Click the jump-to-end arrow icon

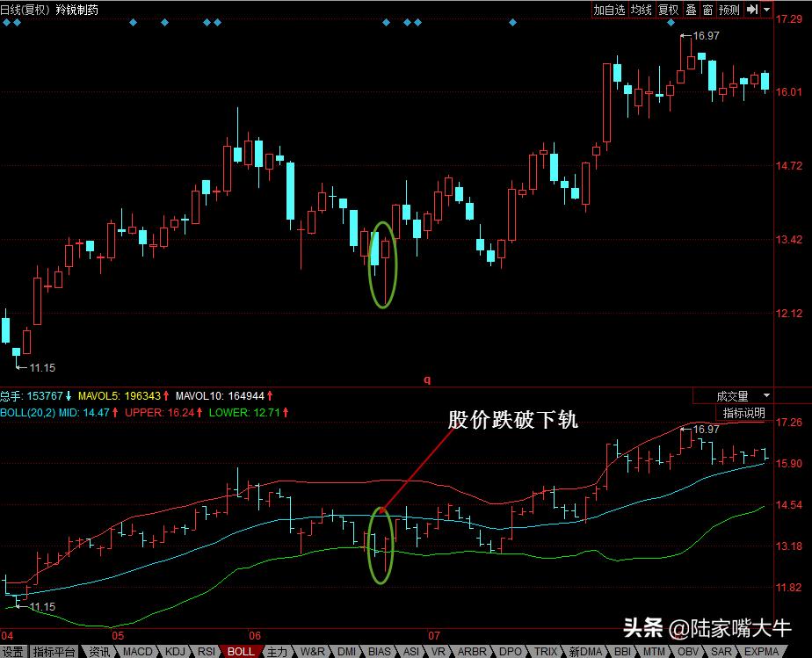[752, 10]
